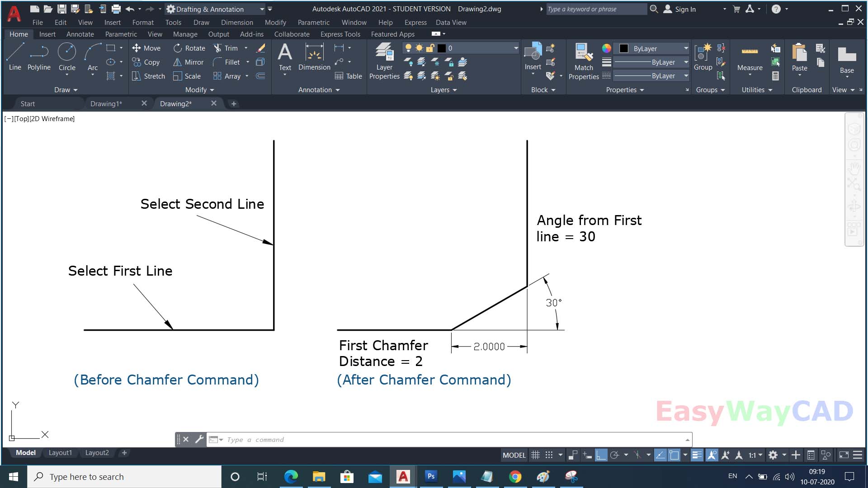Image resolution: width=868 pixels, height=488 pixels.
Task: Select the Trim tool
Action: click(x=228, y=48)
